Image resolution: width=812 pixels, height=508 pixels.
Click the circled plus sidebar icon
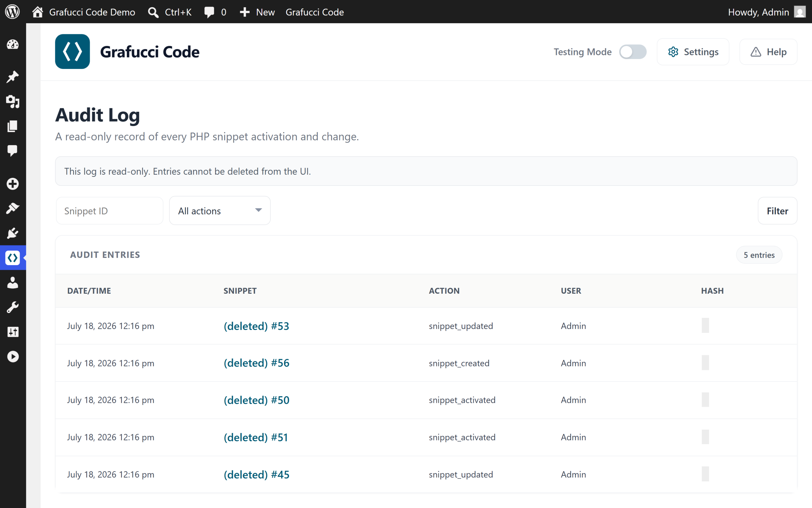[x=13, y=184]
